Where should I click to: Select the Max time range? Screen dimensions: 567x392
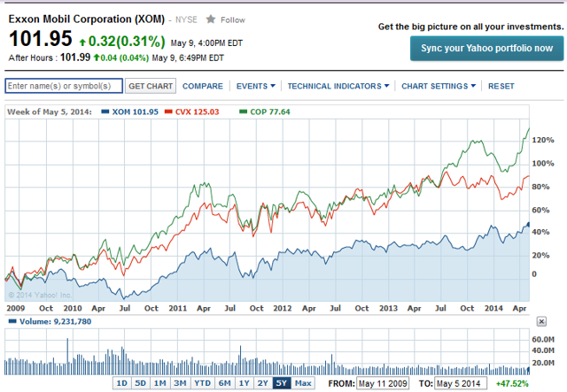tap(303, 383)
